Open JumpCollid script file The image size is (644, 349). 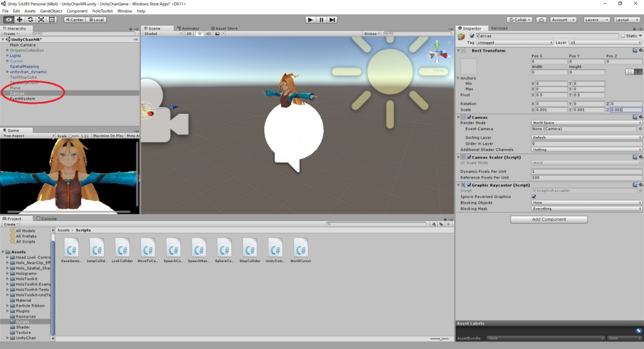point(97,250)
